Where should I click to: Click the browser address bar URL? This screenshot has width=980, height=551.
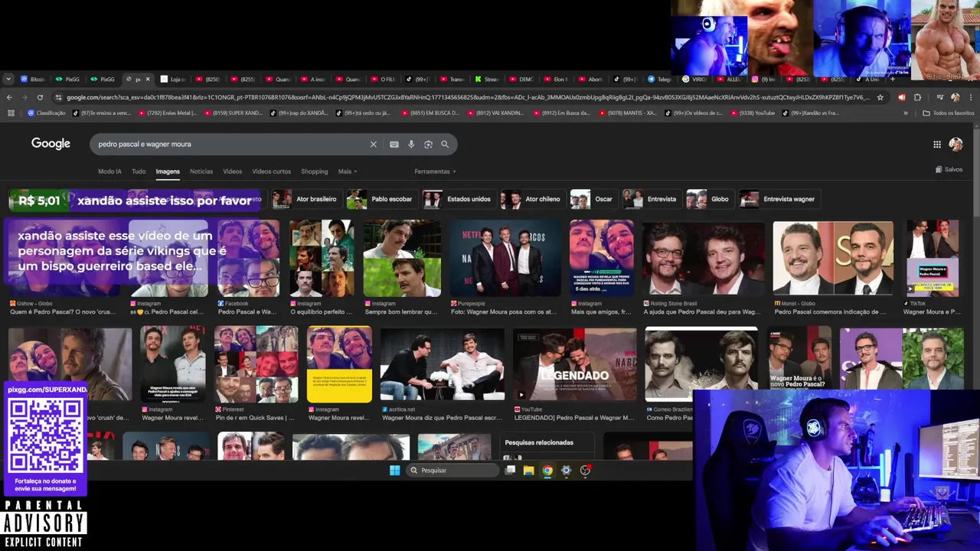coord(467,97)
